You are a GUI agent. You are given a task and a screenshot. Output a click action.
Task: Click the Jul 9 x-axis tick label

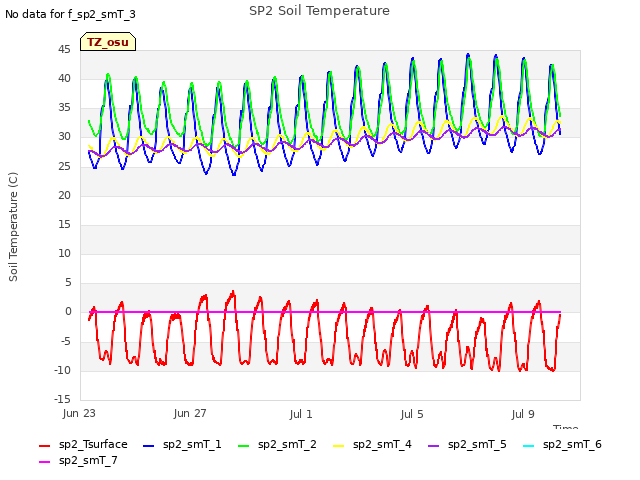pyautogui.click(x=523, y=414)
